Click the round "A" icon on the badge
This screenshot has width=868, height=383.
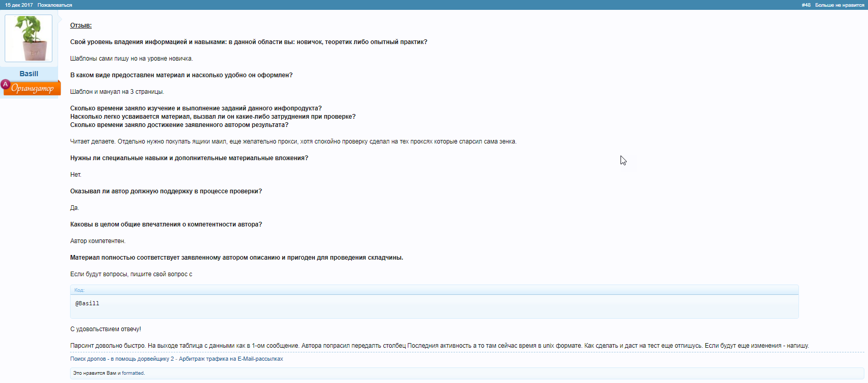(6, 84)
